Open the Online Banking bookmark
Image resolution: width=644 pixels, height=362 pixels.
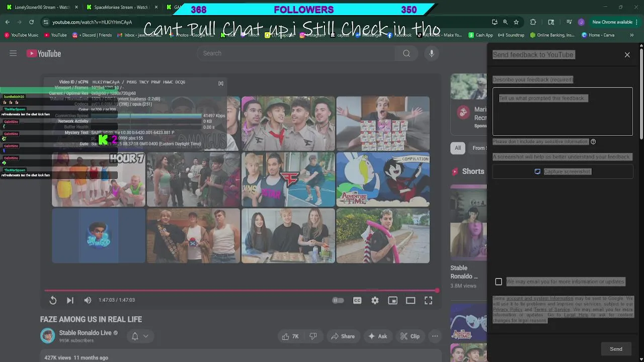coord(552,35)
